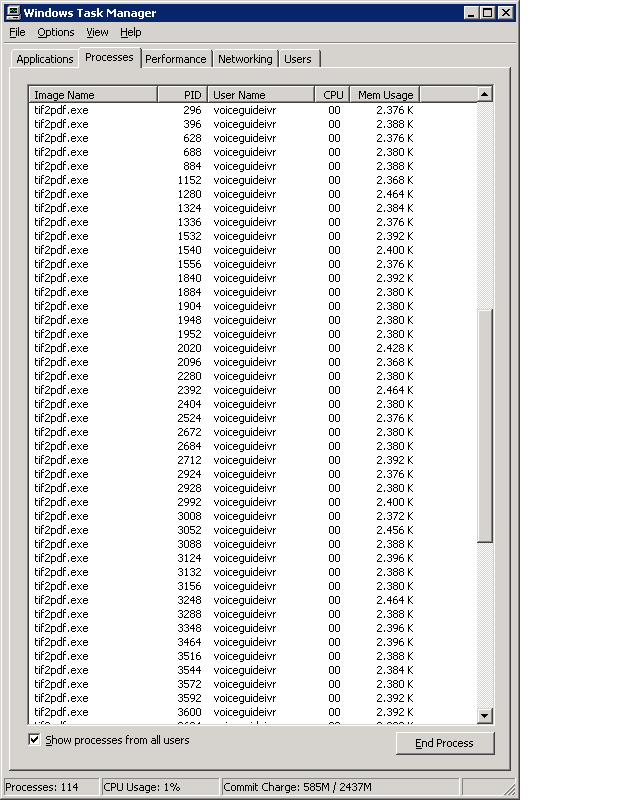Image resolution: width=640 pixels, height=800 pixels.
Task: Select the tif2pdf.exe process with PID 2020
Action: click(61, 348)
